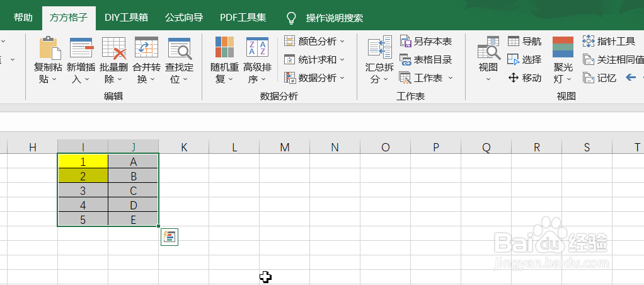Image resolution: width=644 pixels, height=285 pixels.
Task: Open the 统计求和 dropdown chevron
Action: pyautogui.click(x=342, y=60)
